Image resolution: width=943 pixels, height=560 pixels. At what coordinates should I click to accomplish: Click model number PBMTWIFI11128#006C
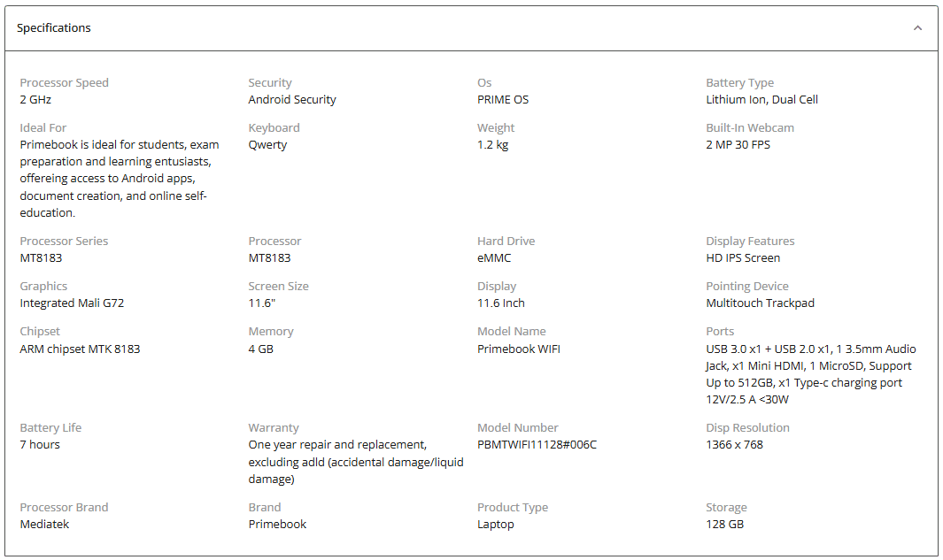[537, 445]
